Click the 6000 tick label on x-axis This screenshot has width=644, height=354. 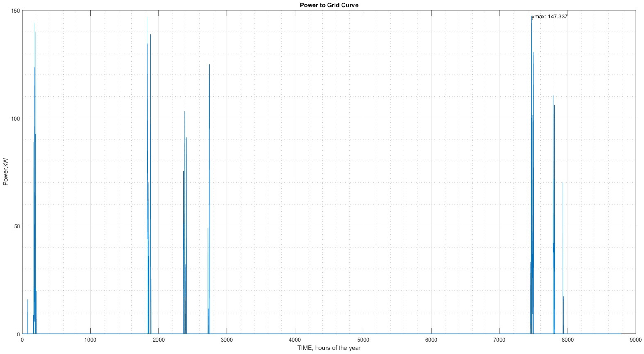click(431, 340)
